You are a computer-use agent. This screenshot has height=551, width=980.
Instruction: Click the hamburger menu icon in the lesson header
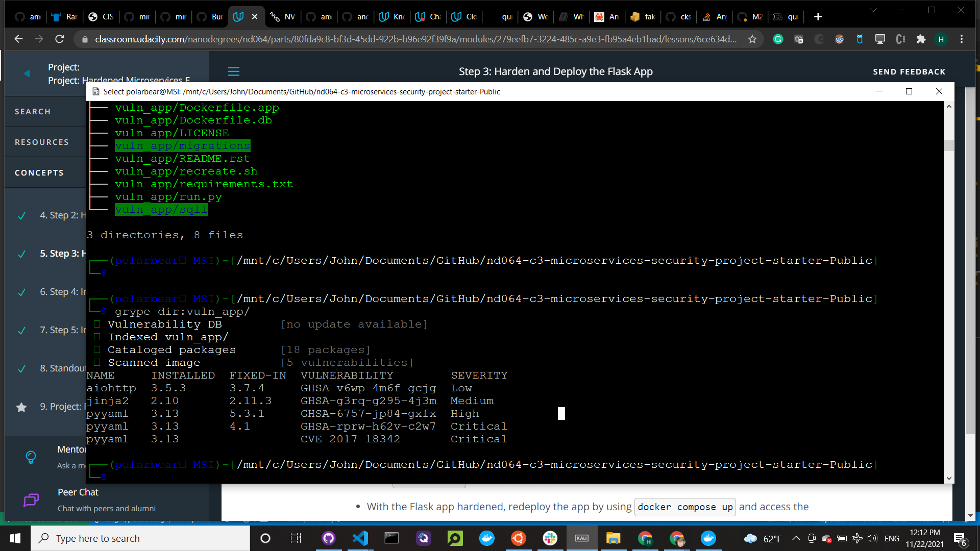tap(234, 71)
